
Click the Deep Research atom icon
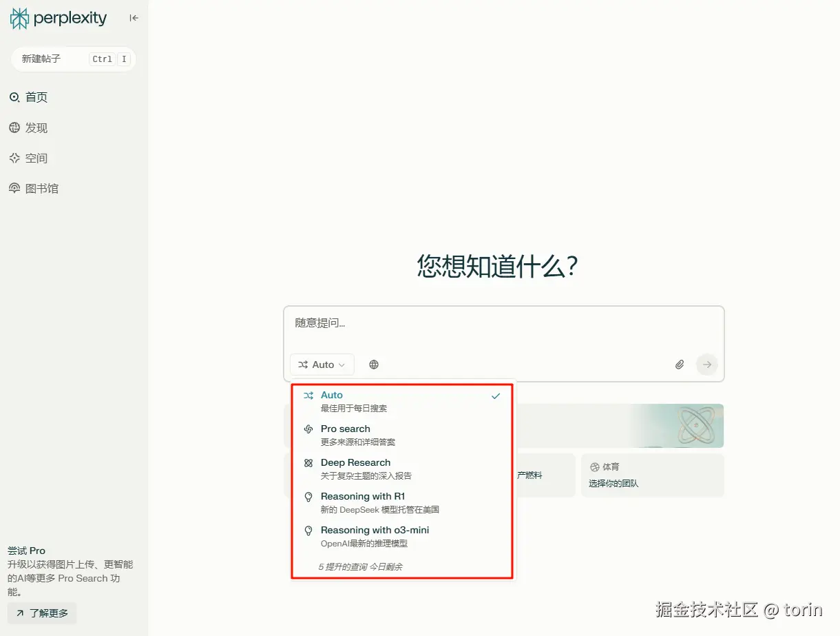pos(308,463)
